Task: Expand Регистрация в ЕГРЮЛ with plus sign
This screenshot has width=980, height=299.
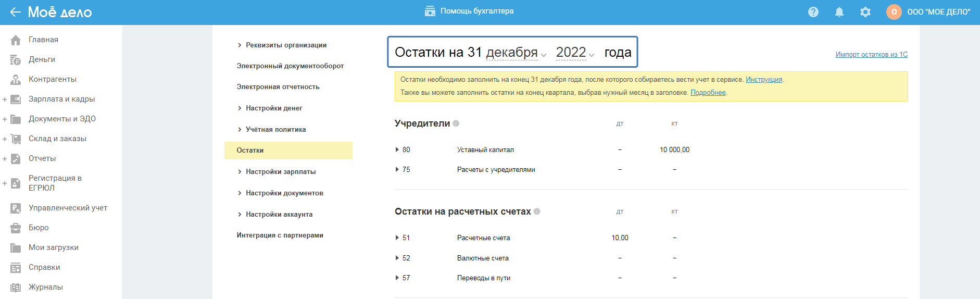Action: [x=5, y=183]
